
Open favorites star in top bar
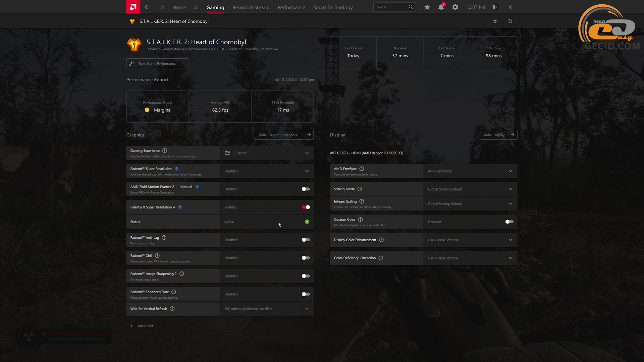pyautogui.click(x=427, y=7)
